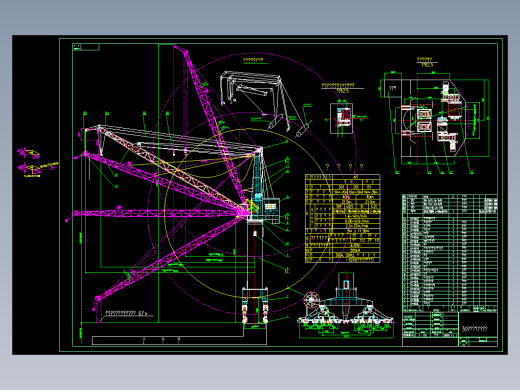The height and width of the screenshot is (390, 520).
Task: Click the white title block drawing name
Action: (475, 329)
